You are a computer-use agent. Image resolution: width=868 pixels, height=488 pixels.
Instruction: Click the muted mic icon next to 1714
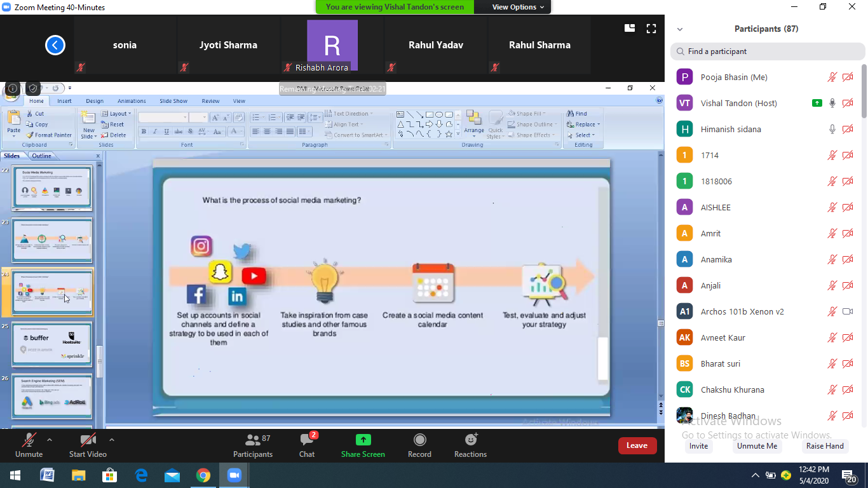(x=832, y=155)
